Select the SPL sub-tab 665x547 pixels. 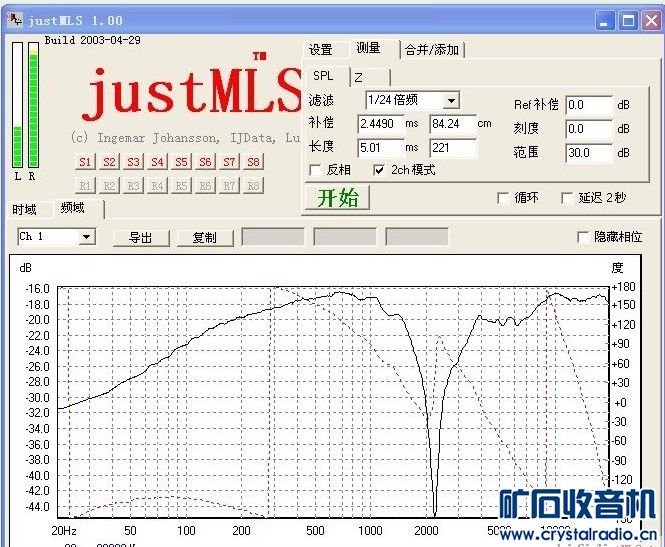coord(323,76)
